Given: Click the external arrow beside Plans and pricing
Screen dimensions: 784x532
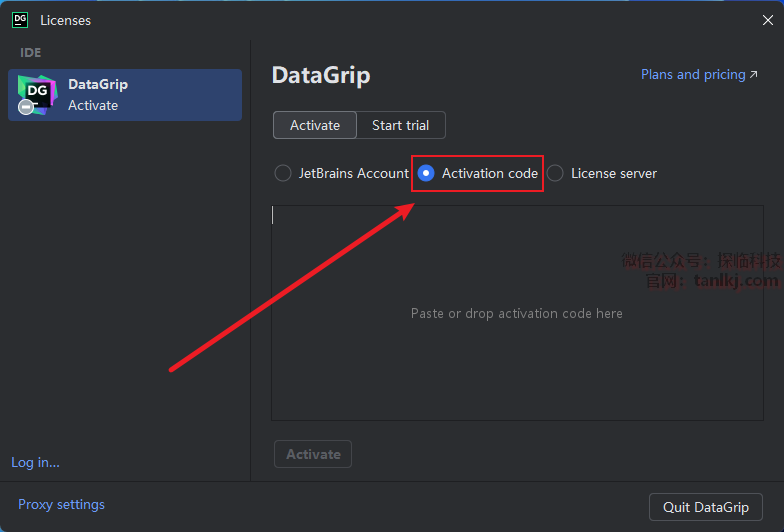Looking at the screenshot, I should [x=754, y=75].
